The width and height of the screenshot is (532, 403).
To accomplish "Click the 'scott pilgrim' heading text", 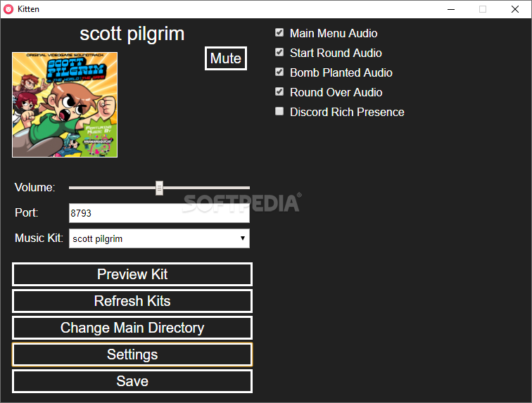I will (x=132, y=34).
